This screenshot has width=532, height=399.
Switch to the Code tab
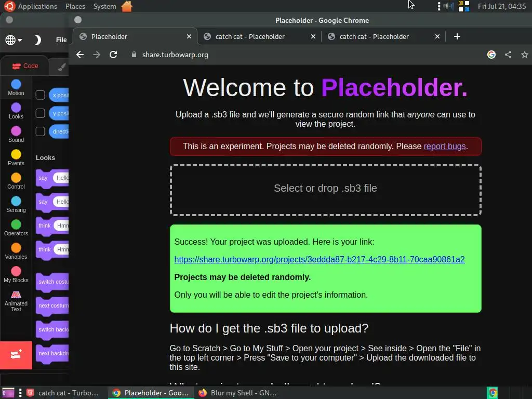coord(25,66)
